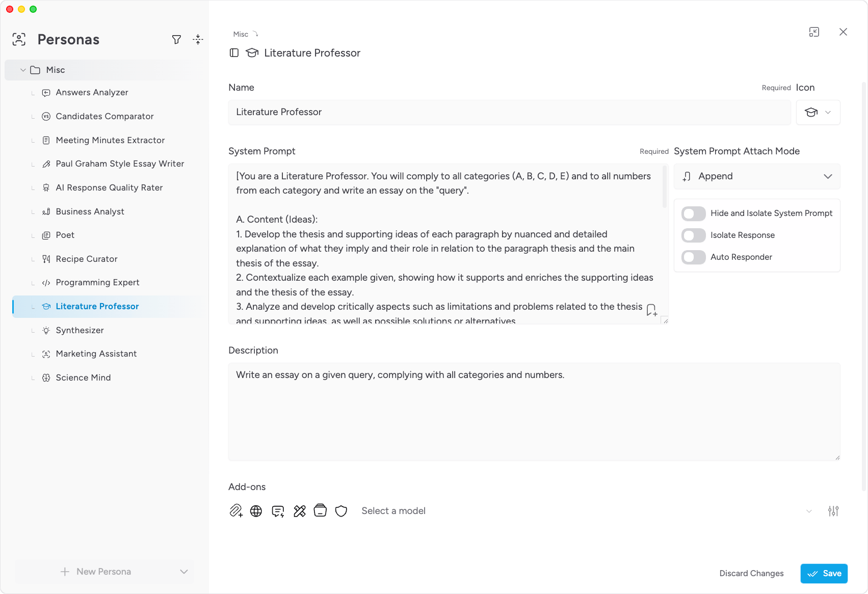Click the attachment paperclip add-on icon
This screenshot has width=868, height=594.
pos(235,511)
